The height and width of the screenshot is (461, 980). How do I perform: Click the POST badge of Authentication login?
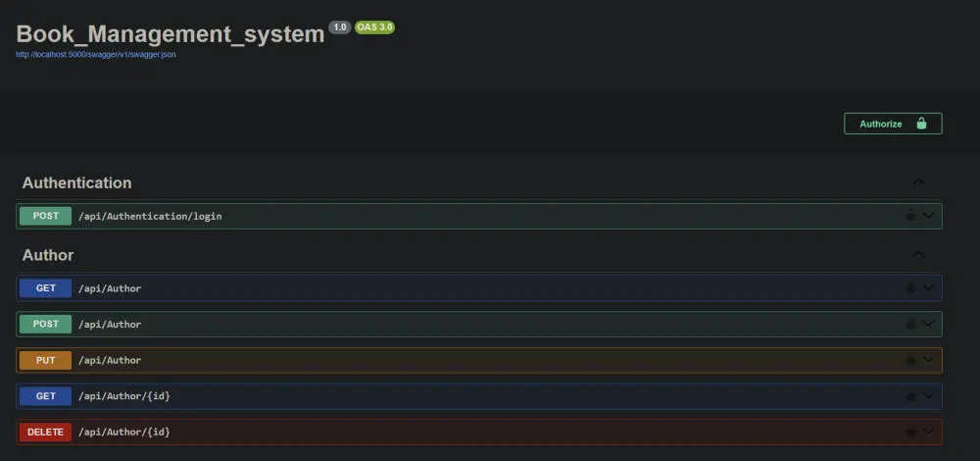(x=46, y=216)
